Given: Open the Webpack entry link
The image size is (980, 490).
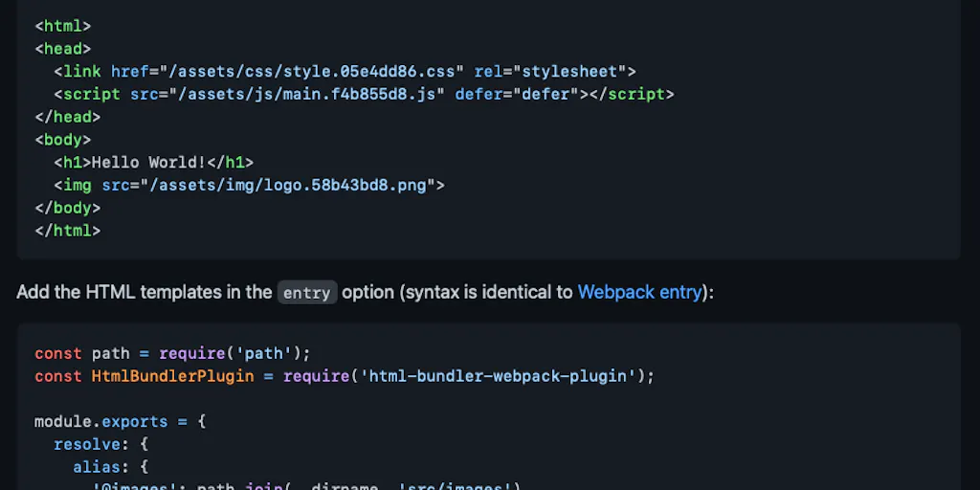Looking at the screenshot, I should tap(639, 292).
